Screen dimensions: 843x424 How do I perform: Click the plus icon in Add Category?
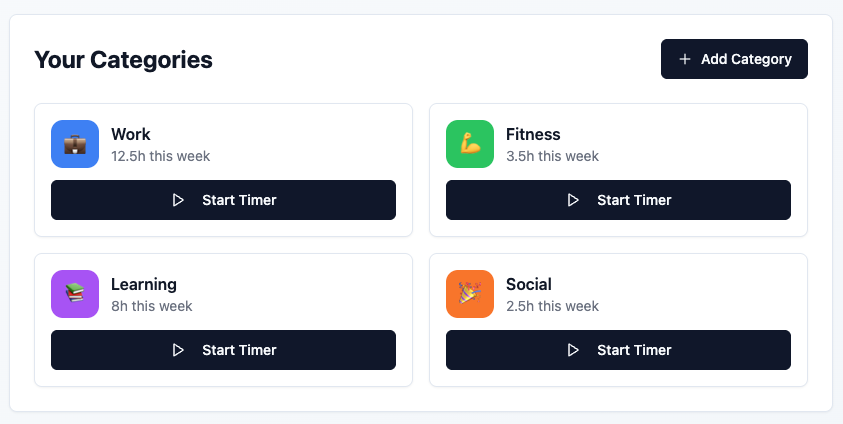pos(684,59)
